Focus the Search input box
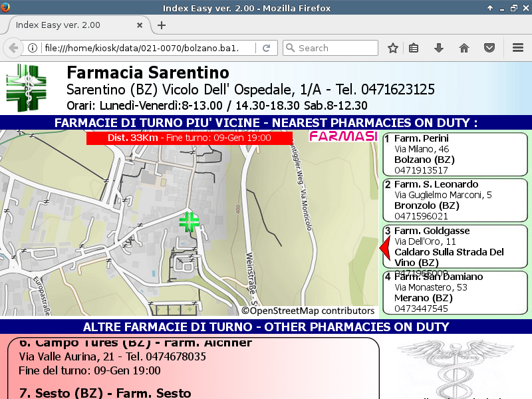 point(336,48)
